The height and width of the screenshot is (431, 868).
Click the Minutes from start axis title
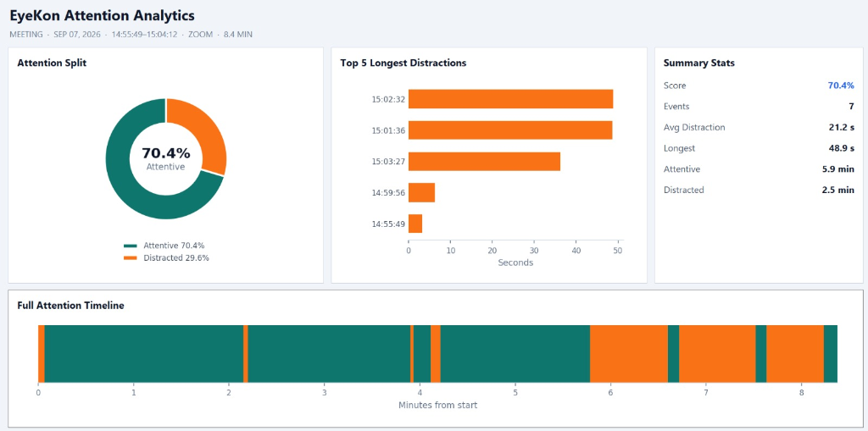point(438,405)
